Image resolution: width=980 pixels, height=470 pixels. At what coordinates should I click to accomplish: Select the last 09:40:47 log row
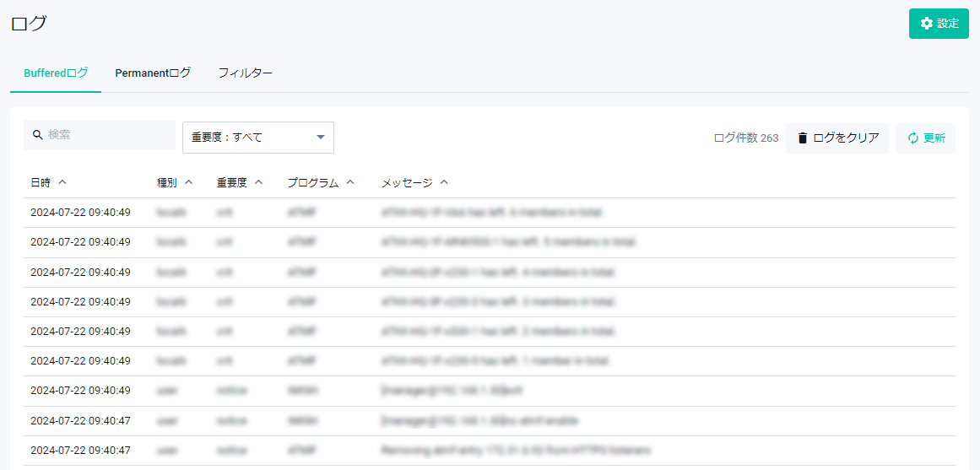pyautogui.click(x=490, y=451)
